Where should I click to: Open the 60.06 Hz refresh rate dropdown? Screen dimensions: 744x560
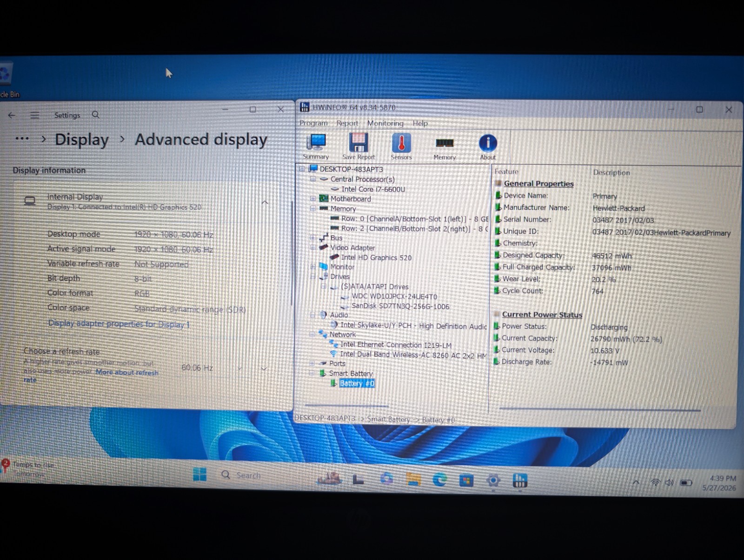point(212,368)
